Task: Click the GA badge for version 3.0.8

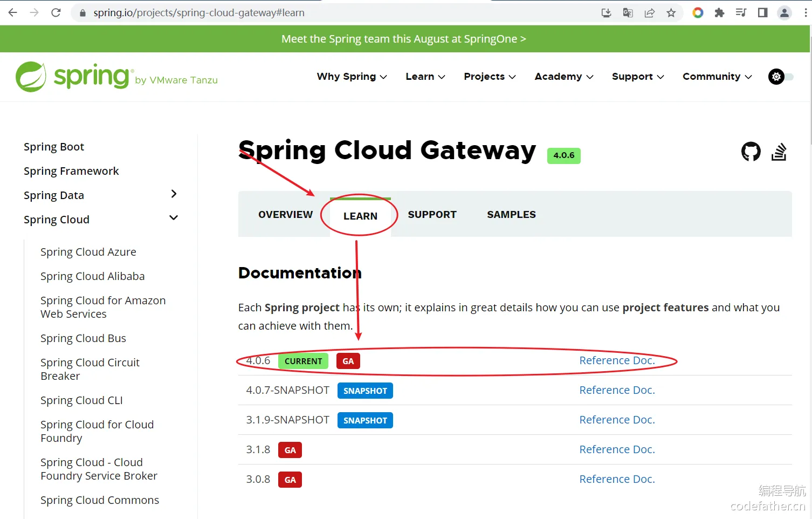Action: [x=290, y=480]
